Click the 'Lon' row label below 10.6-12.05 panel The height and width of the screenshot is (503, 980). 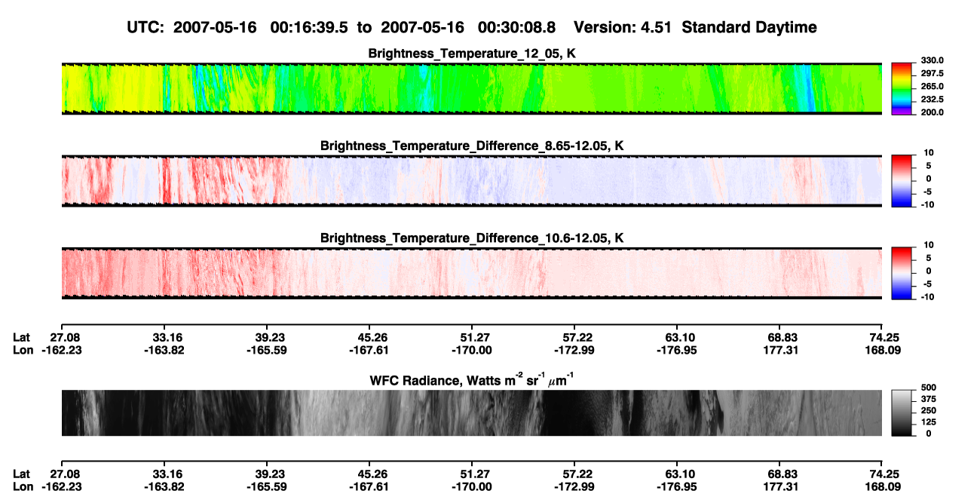[x=23, y=350]
